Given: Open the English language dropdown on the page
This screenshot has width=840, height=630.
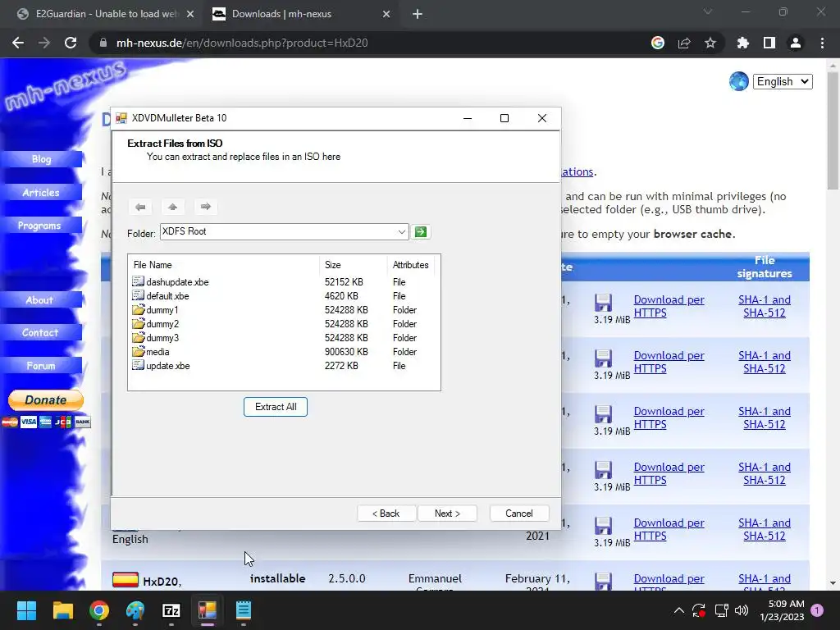Looking at the screenshot, I should (x=783, y=81).
